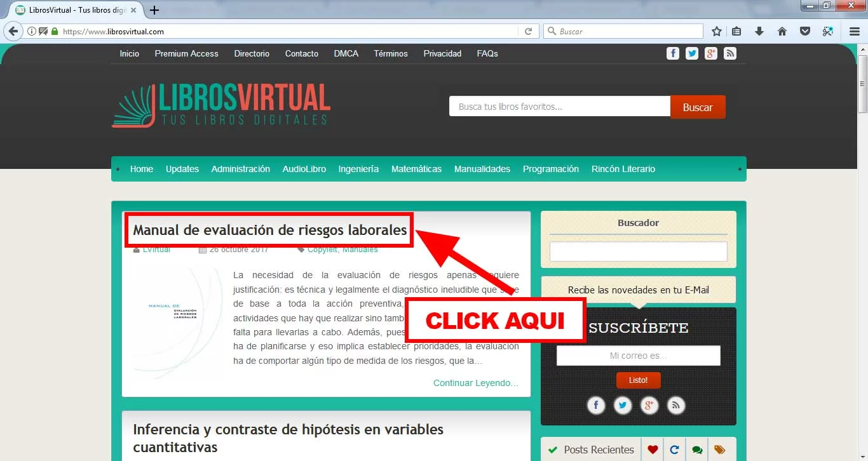Image resolution: width=868 pixels, height=461 pixels.
Task: Go back with the browser back arrow
Action: [12, 31]
